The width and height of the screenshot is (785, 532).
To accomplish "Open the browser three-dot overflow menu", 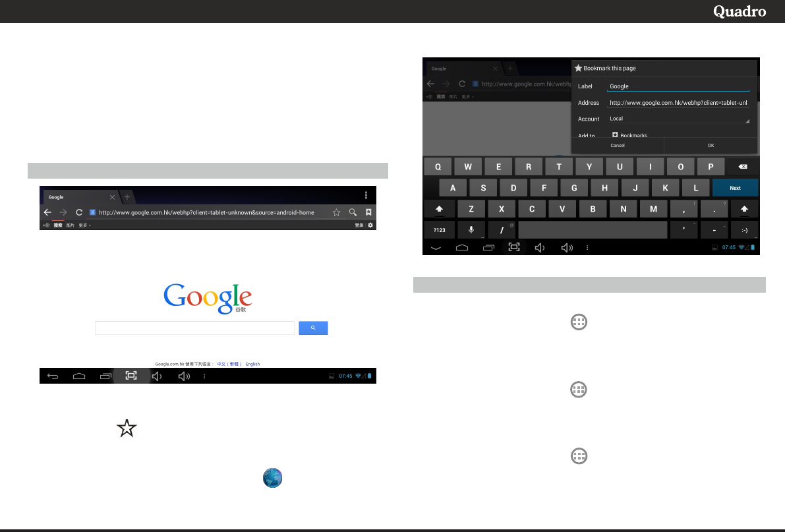I will click(366, 195).
